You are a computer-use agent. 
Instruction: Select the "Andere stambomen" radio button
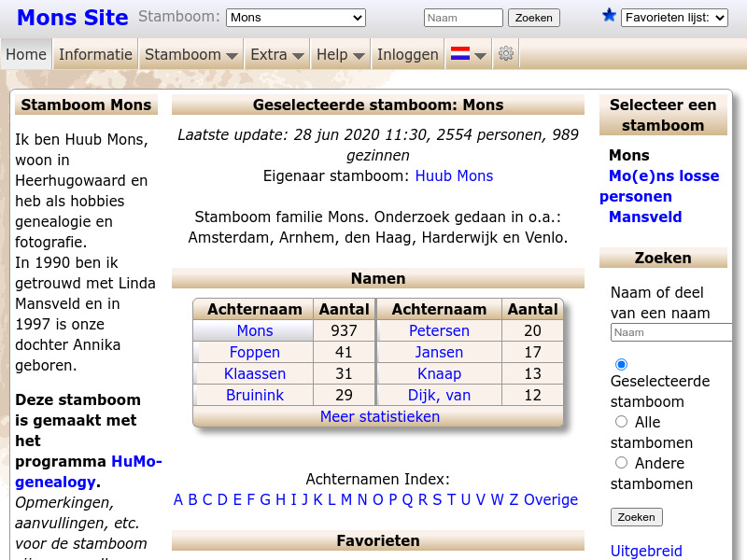(x=621, y=463)
